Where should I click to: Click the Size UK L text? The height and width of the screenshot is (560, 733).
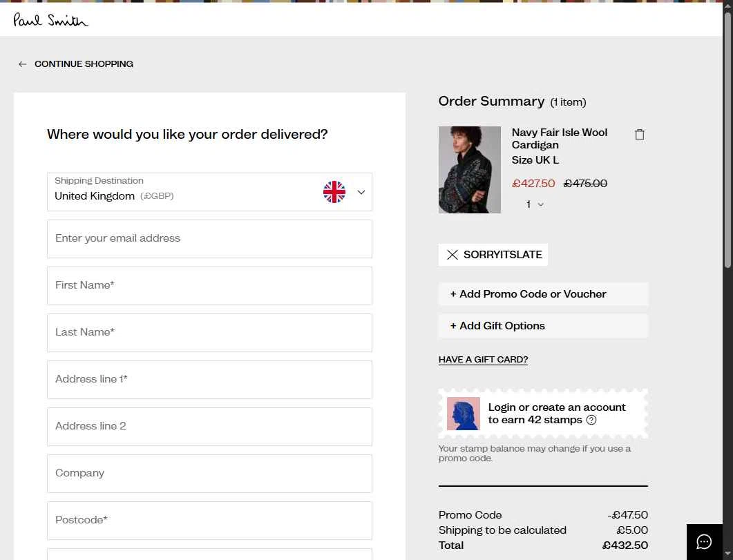tap(535, 160)
